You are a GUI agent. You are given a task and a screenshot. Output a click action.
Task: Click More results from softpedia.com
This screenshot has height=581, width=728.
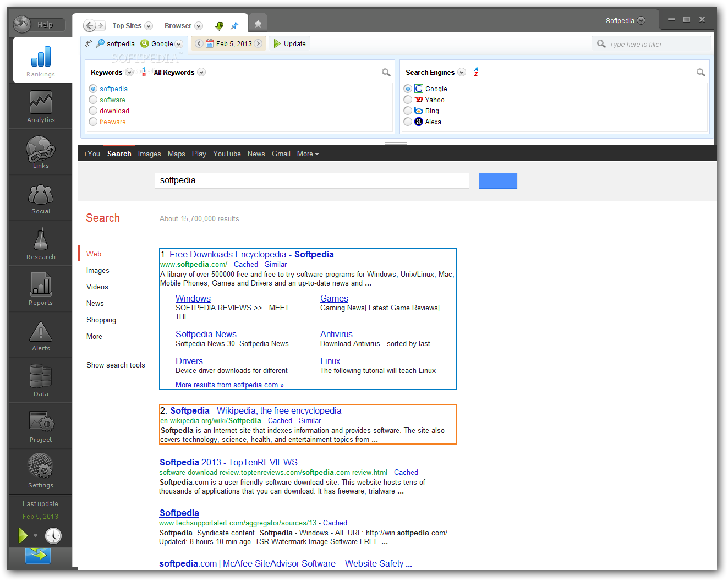(x=229, y=385)
